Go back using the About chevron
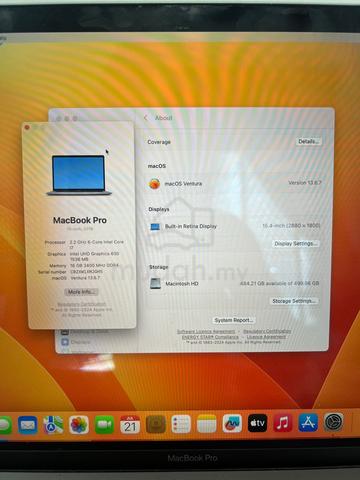 pos(146,118)
